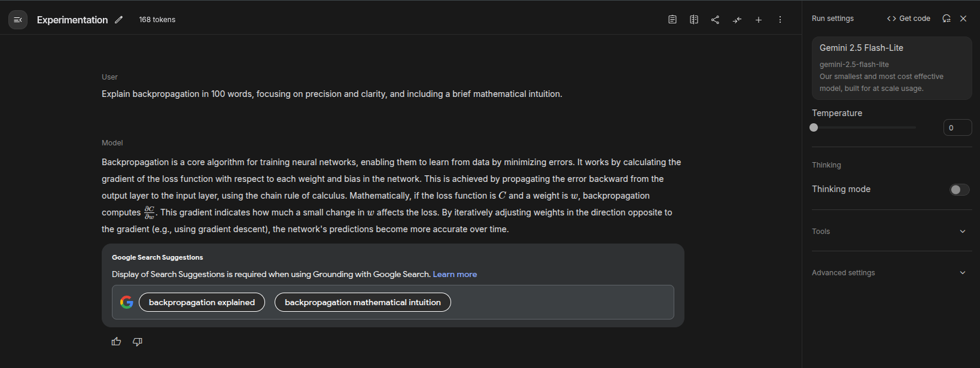Click the Google logo icon in suggestions
The height and width of the screenshot is (368, 980).
[x=127, y=302]
